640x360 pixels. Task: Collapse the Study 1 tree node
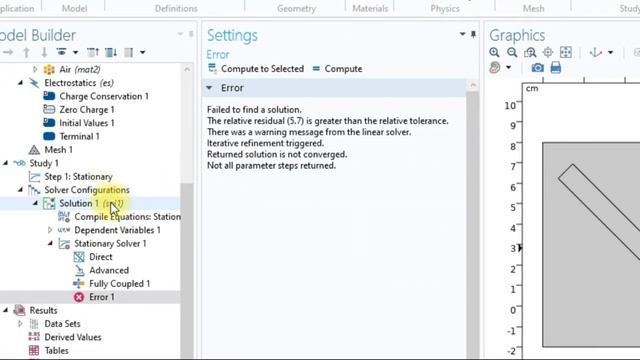5,163
